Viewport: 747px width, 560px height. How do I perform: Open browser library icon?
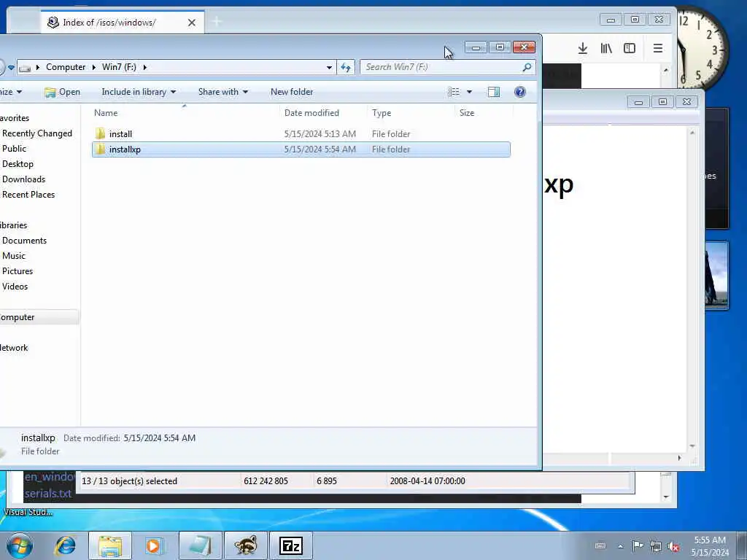606,48
